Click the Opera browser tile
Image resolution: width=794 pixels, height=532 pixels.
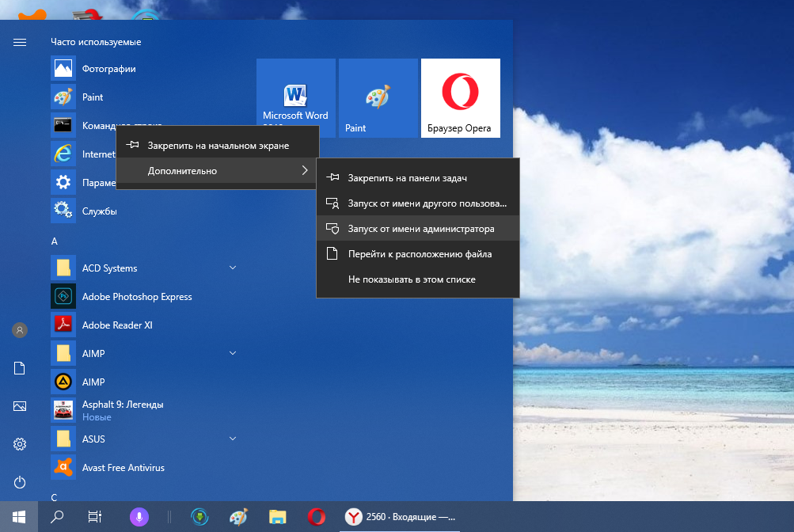point(460,98)
